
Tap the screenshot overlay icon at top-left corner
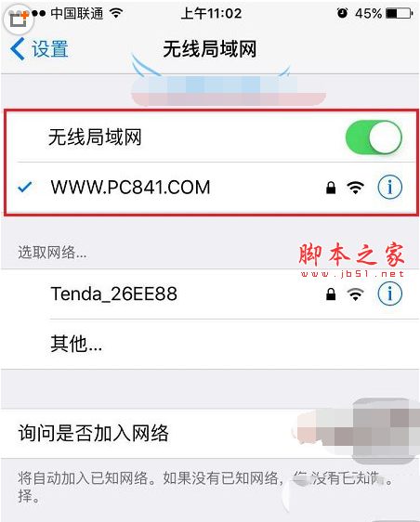(x=19, y=20)
